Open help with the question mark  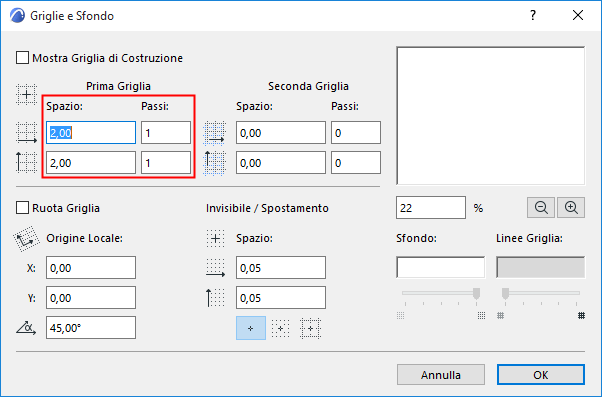(x=533, y=15)
